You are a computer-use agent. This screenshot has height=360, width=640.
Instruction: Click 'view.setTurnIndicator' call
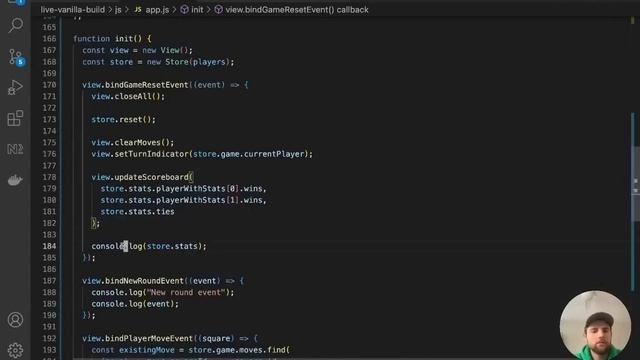point(140,154)
